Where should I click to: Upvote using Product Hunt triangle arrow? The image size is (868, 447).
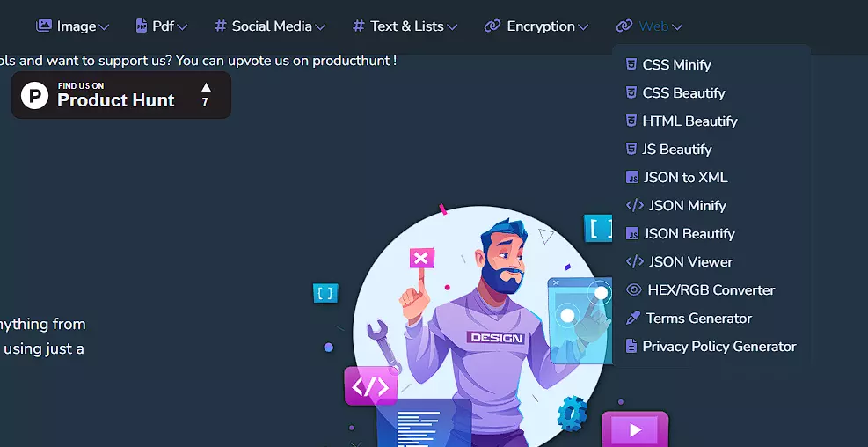click(x=206, y=87)
